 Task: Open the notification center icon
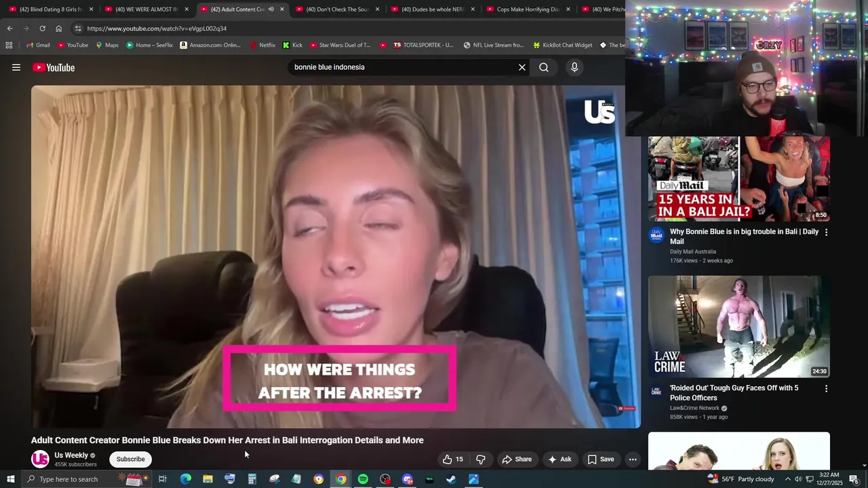pyautogui.click(x=854, y=479)
